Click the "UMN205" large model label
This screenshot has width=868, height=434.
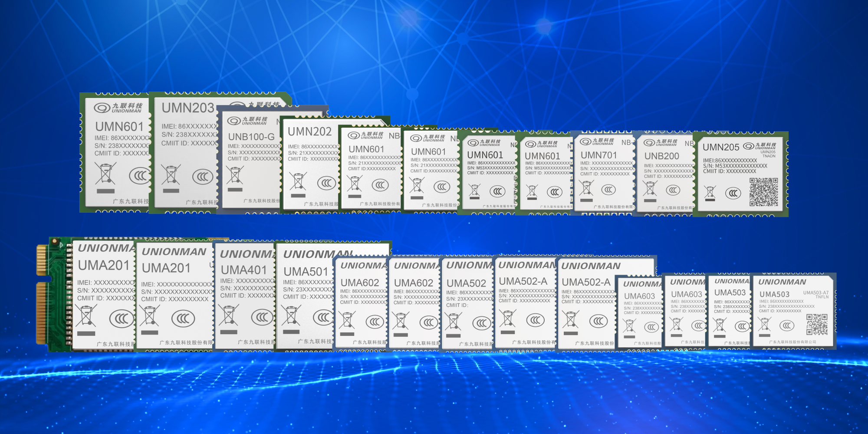(721, 147)
